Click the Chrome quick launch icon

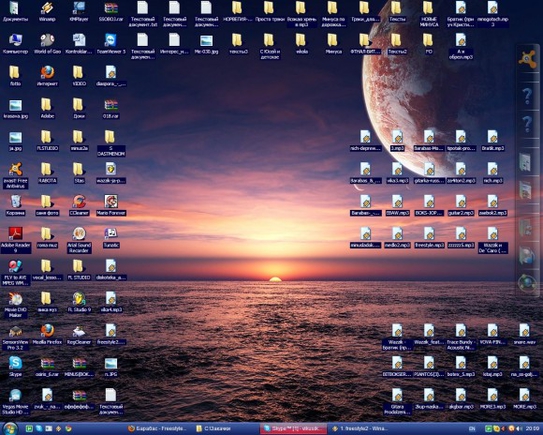pos(68,429)
